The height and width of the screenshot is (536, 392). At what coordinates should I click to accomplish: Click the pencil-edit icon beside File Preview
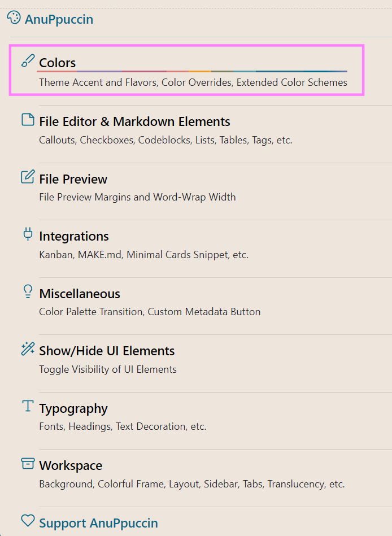pos(28,177)
